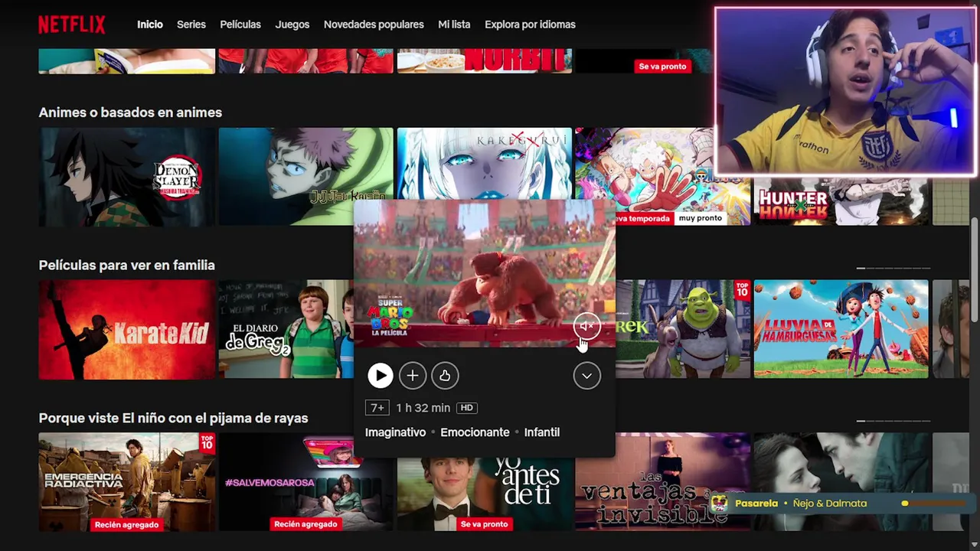
Task: Open the Norbit thumbnail in the top row
Action: (485, 61)
